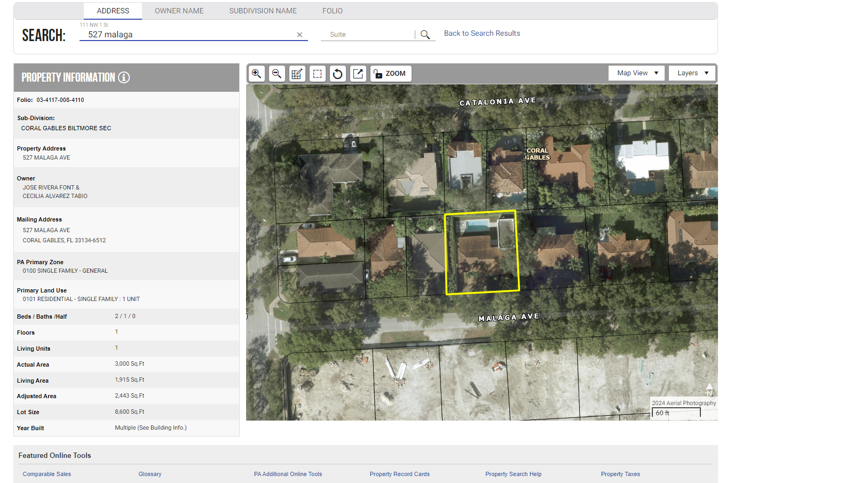The height and width of the screenshot is (483, 868).
Task: Reset the map with the rotate icon
Action: point(337,74)
